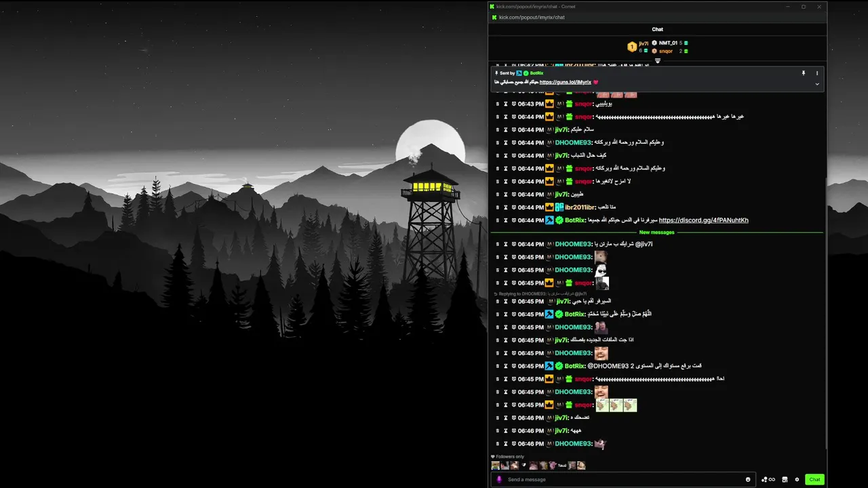Click the emote in DHOOME93's 06:46 PM message
868x488 pixels.
point(600,444)
